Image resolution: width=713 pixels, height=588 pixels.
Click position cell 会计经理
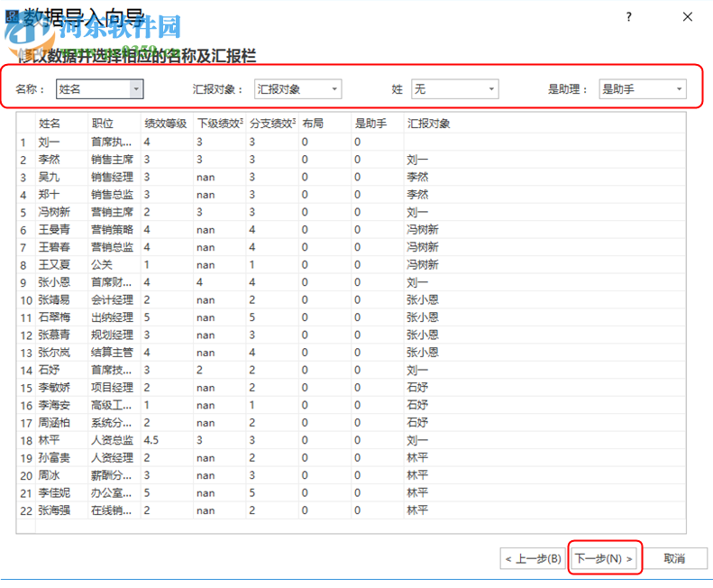pyautogui.click(x=114, y=300)
